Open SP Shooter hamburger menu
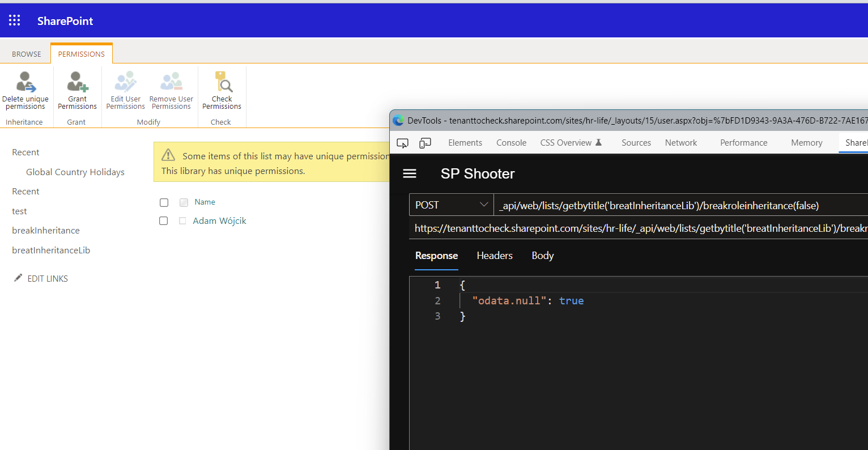The image size is (868, 450). 410,173
